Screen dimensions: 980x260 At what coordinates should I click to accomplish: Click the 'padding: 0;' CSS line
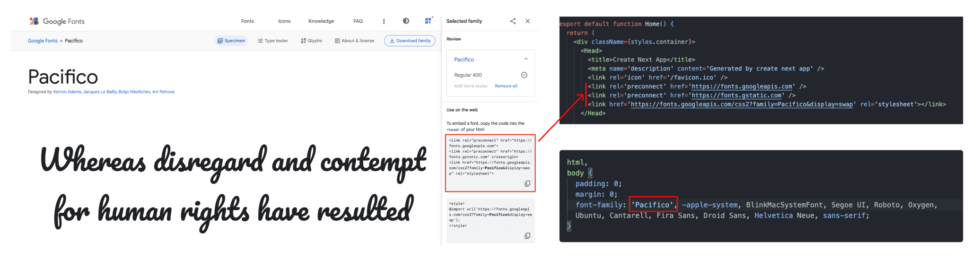coord(598,184)
